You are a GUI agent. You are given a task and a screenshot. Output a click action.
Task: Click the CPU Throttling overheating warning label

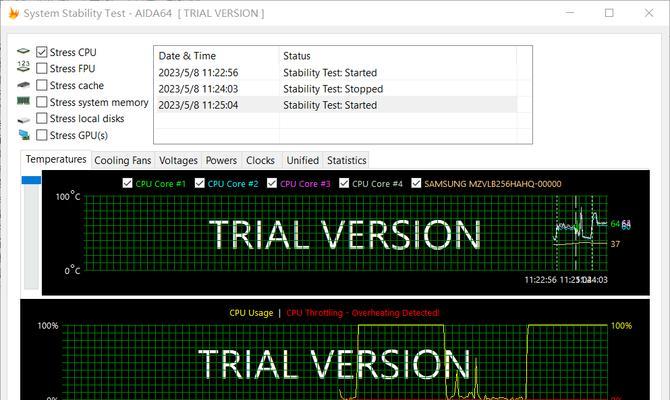[x=363, y=313]
